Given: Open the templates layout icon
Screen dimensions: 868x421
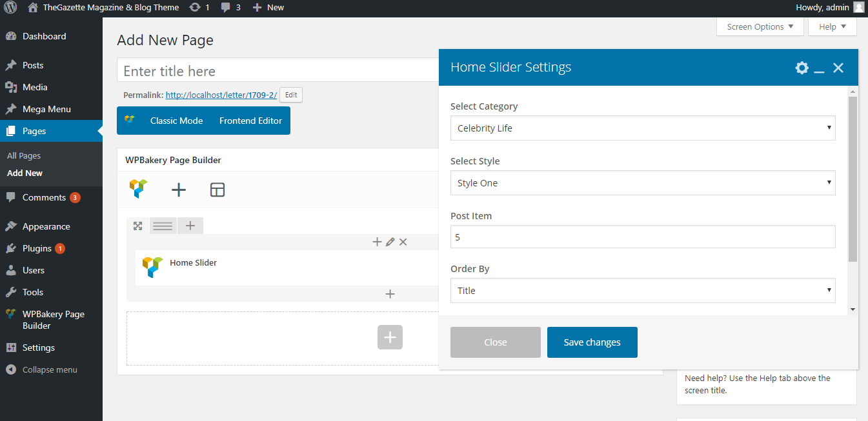Looking at the screenshot, I should (217, 190).
